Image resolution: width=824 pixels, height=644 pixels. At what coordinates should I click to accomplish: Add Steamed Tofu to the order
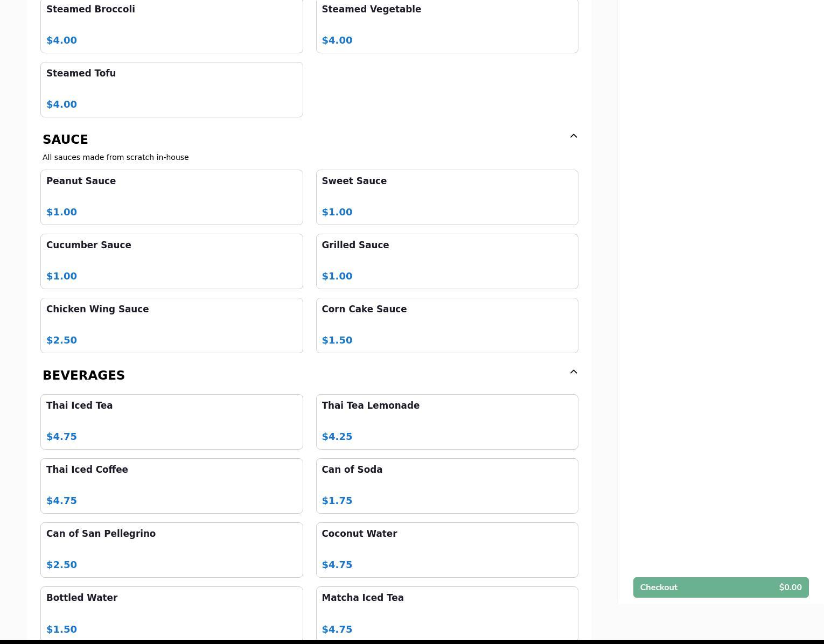point(171,89)
